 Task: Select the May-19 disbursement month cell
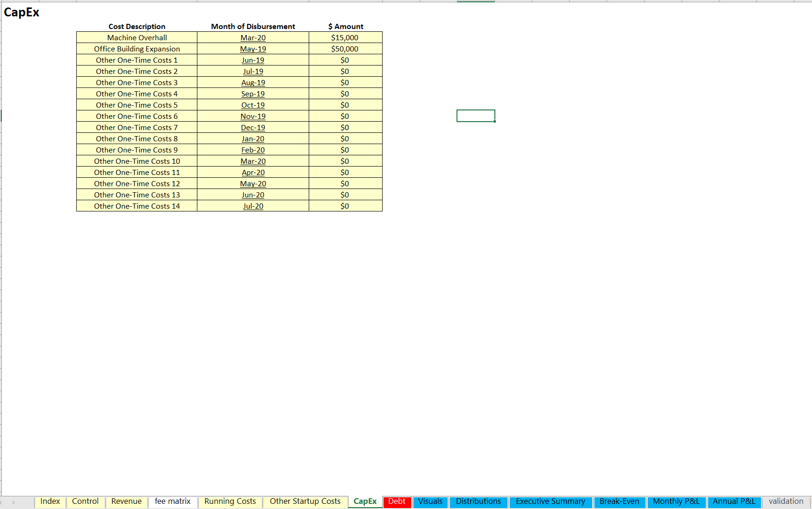pos(253,49)
